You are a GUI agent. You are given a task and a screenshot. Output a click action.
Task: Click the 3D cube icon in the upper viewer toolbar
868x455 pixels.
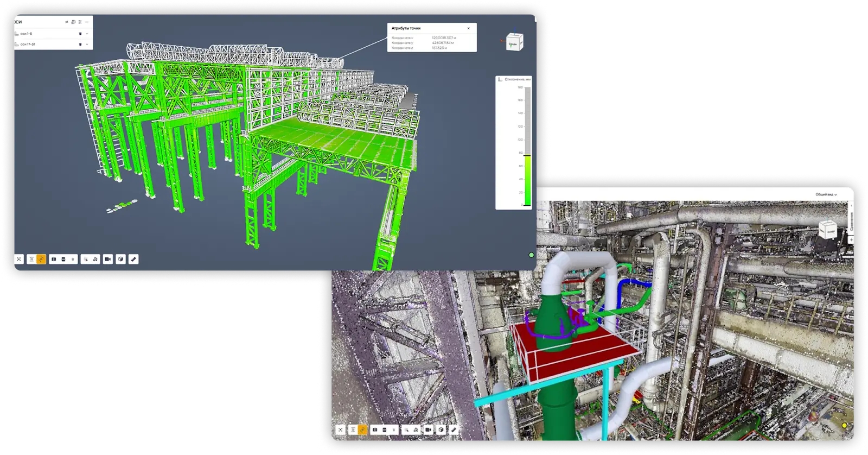click(121, 260)
